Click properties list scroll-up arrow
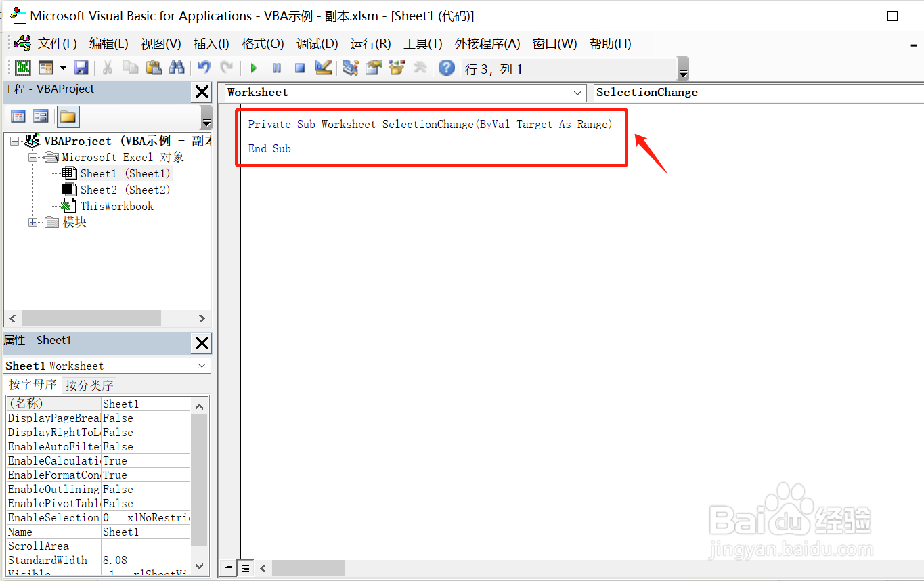Viewport: 924px width, 581px height. 199,406
